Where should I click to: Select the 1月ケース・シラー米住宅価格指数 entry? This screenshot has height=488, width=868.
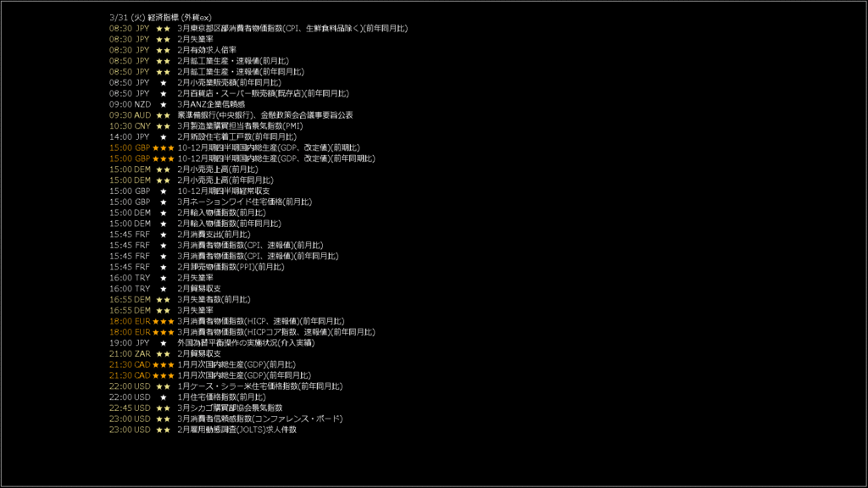click(260, 386)
